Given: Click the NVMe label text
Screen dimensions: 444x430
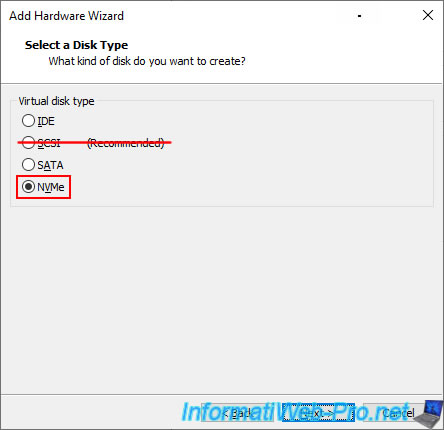Looking at the screenshot, I should tap(51, 187).
